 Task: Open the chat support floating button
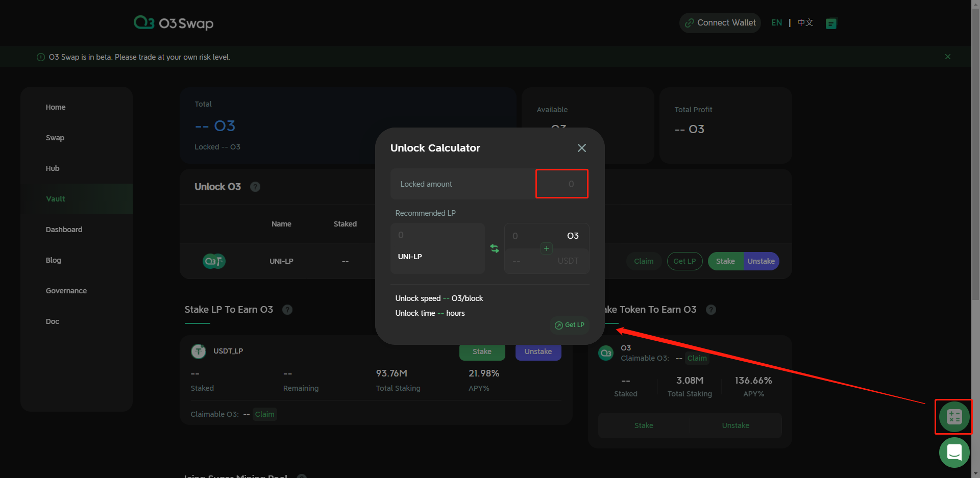(954, 452)
